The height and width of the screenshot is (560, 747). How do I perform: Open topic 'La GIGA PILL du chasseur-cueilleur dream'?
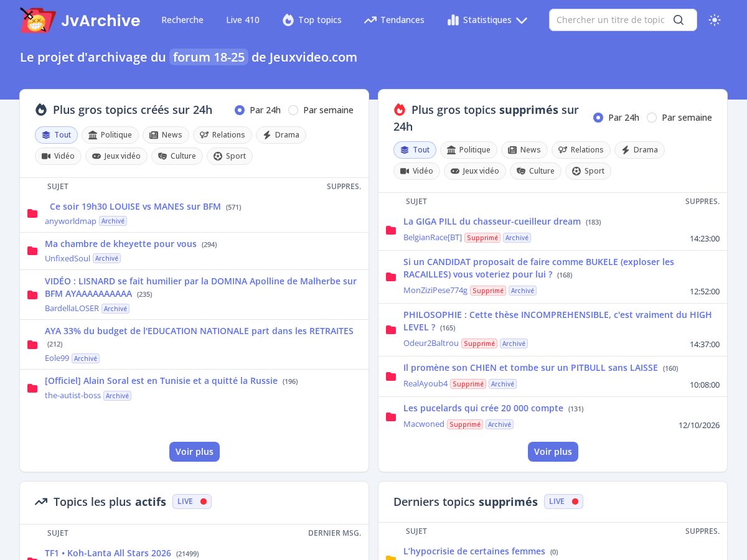tap(492, 222)
